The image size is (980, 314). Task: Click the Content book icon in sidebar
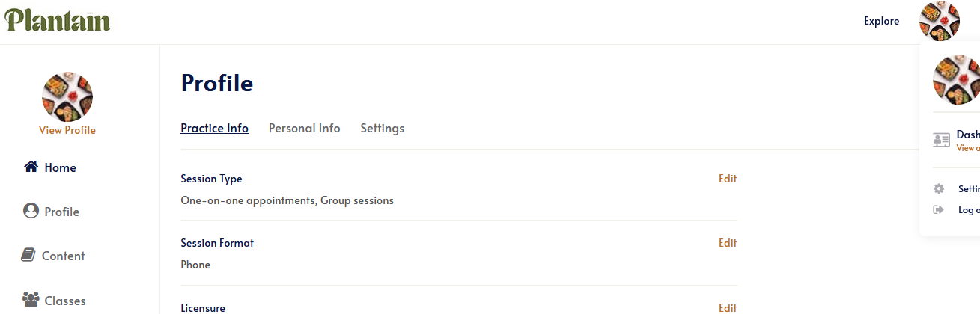[28, 255]
